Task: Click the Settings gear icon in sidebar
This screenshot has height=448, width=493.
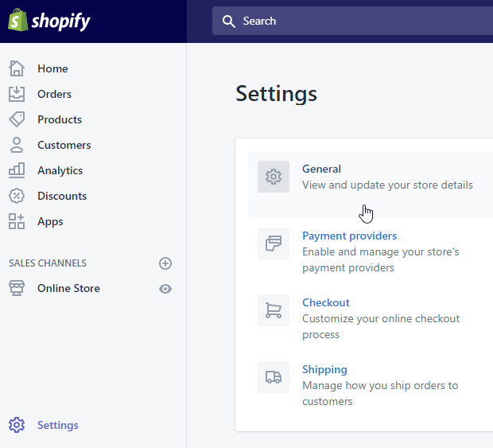Action: coord(17,425)
